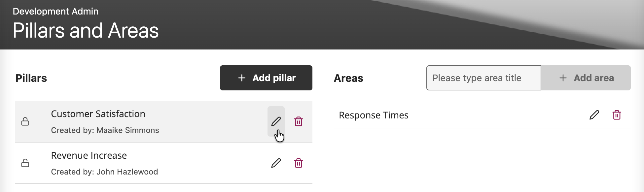Edit the Revenue Increase pillar

(276, 163)
